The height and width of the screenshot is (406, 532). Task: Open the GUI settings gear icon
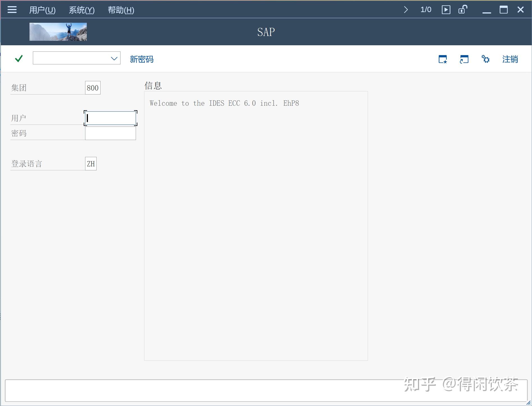[486, 59]
